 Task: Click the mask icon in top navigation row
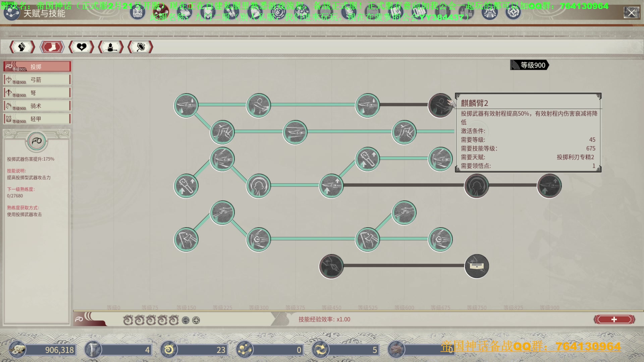(x=137, y=12)
